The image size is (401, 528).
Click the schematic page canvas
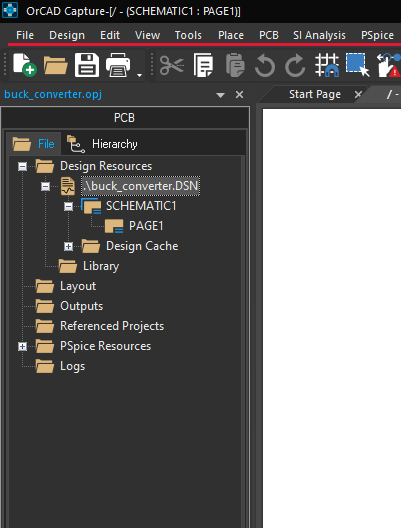[332, 318]
